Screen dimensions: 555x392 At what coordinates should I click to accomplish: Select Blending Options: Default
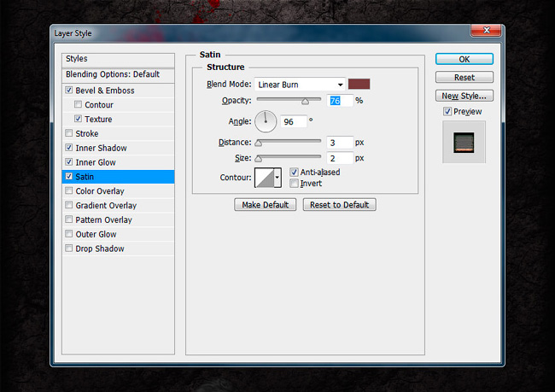click(x=118, y=74)
